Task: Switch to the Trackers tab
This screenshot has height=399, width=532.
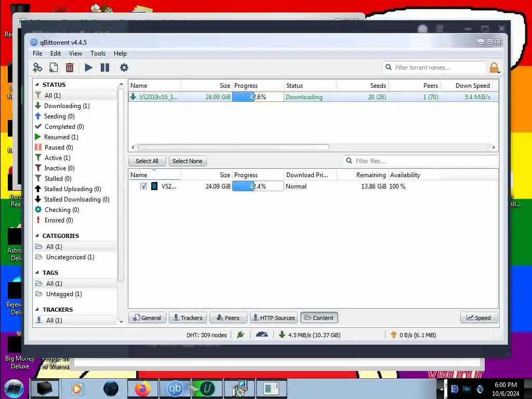Action: 188,318
